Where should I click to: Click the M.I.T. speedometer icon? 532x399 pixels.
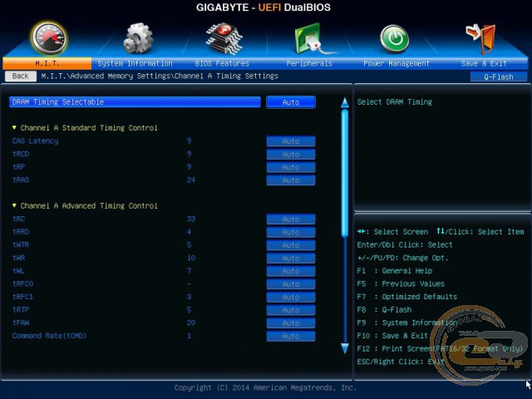48,38
